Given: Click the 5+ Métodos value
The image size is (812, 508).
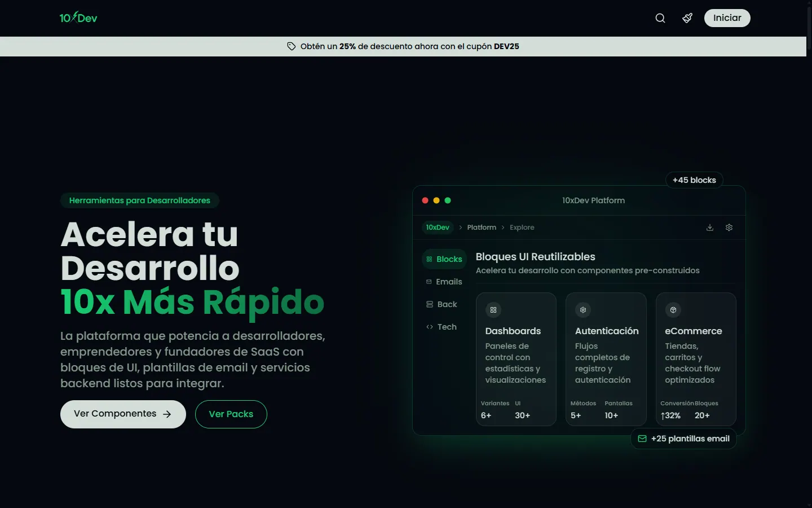Looking at the screenshot, I should pyautogui.click(x=576, y=415).
